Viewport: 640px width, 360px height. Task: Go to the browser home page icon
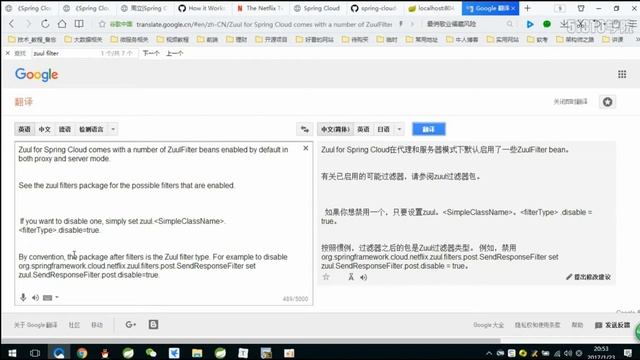tap(62, 24)
